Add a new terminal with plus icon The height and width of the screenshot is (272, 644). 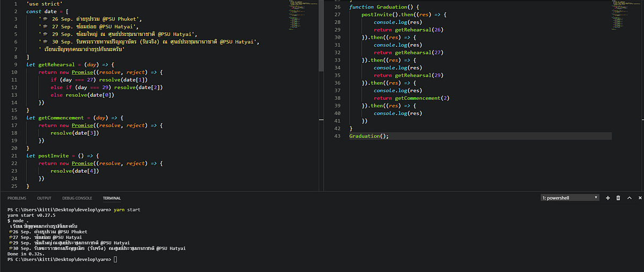[x=608, y=198]
